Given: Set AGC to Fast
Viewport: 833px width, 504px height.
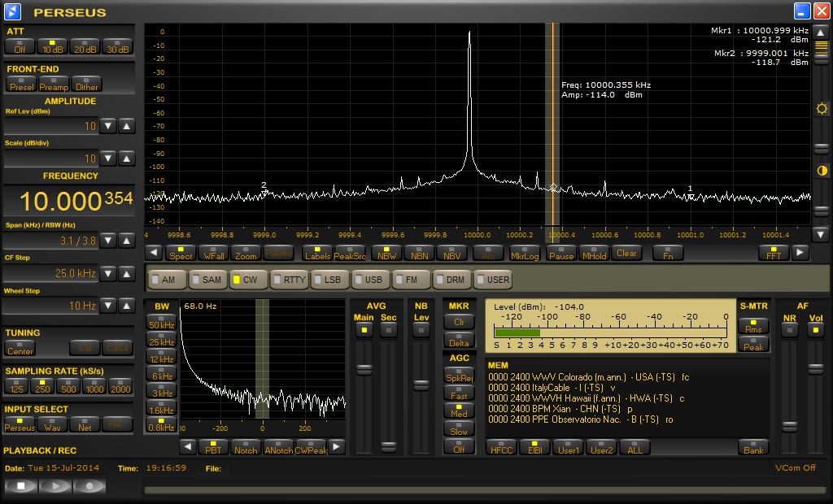Looking at the screenshot, I should [459, 393].
